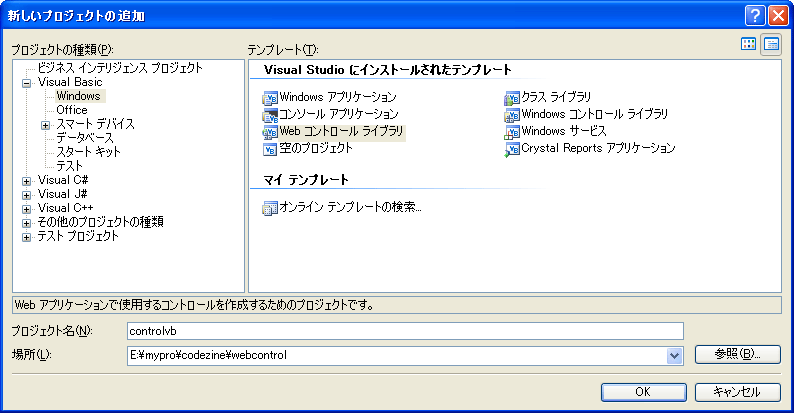
Task: Click the 参照(B)... browse button
Action: tap(737, 354)
